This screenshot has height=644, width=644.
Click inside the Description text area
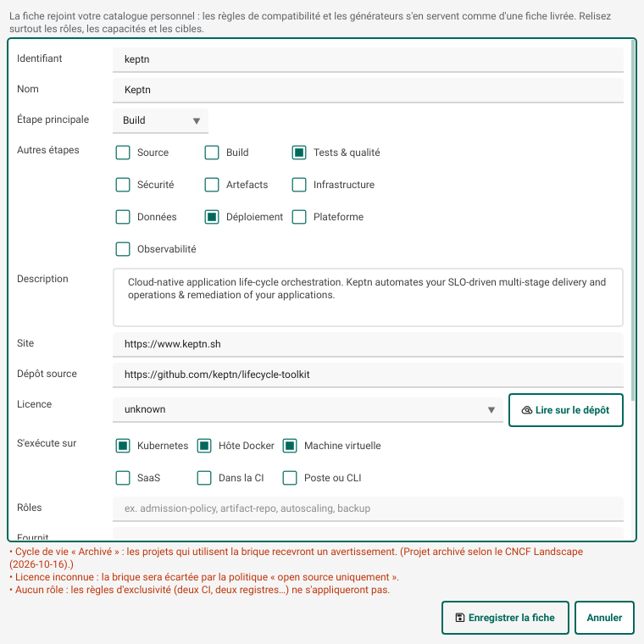pyautogui.click(x=368, y=297)
